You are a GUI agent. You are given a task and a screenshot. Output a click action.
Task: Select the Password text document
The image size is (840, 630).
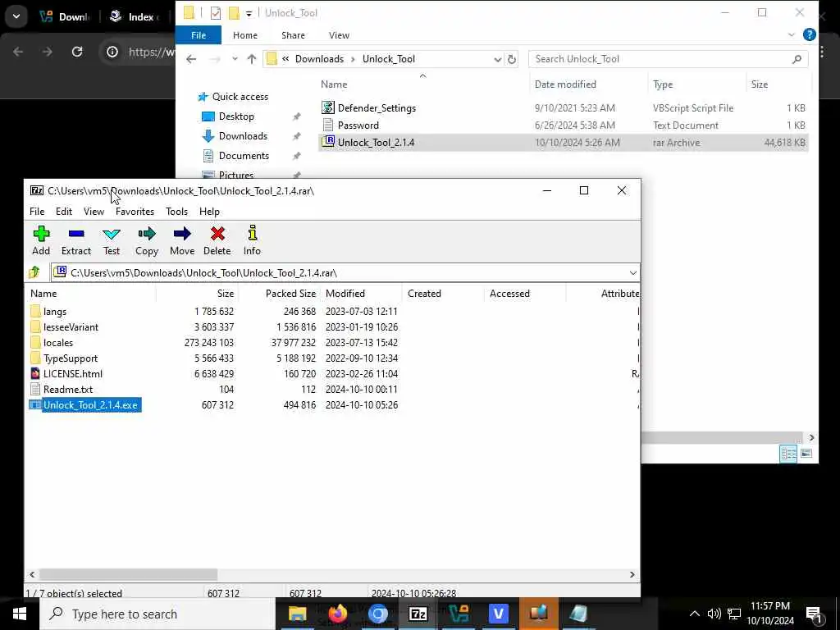358,126
